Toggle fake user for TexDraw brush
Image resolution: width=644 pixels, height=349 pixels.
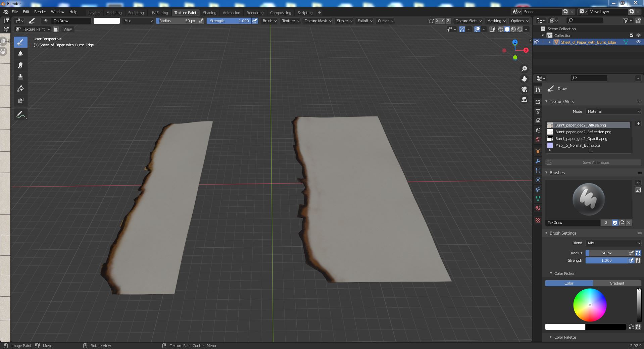pos(615,222)
